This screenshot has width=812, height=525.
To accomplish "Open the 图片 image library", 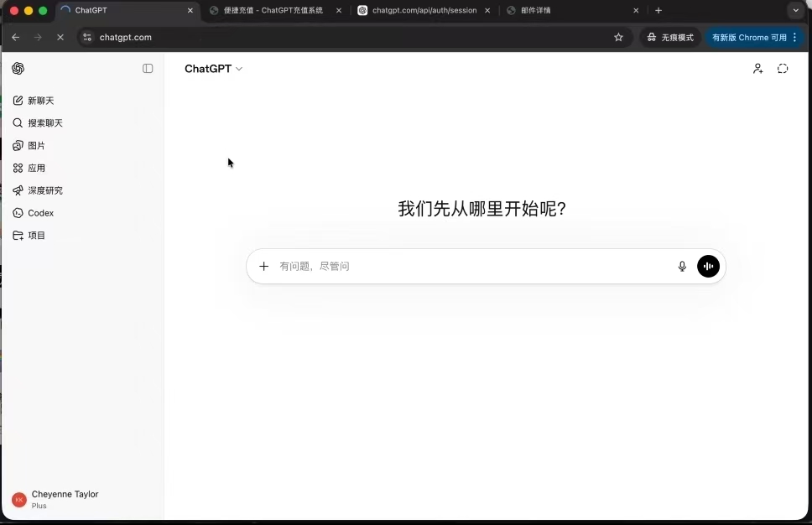I will click(x=34, y=145).
